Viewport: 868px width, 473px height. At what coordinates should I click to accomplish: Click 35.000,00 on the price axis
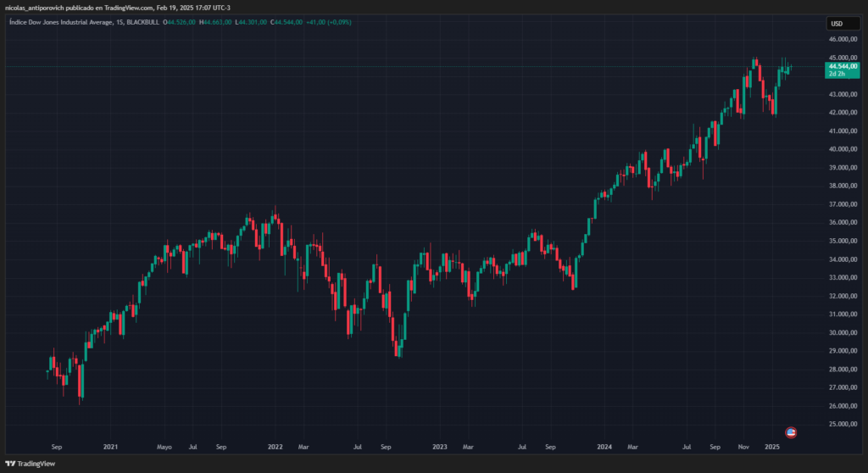843,241
